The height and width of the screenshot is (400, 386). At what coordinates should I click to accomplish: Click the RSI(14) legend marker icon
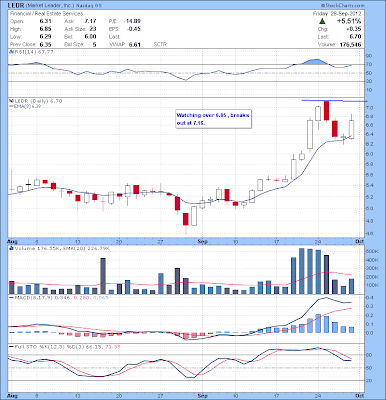click(11, 52)
